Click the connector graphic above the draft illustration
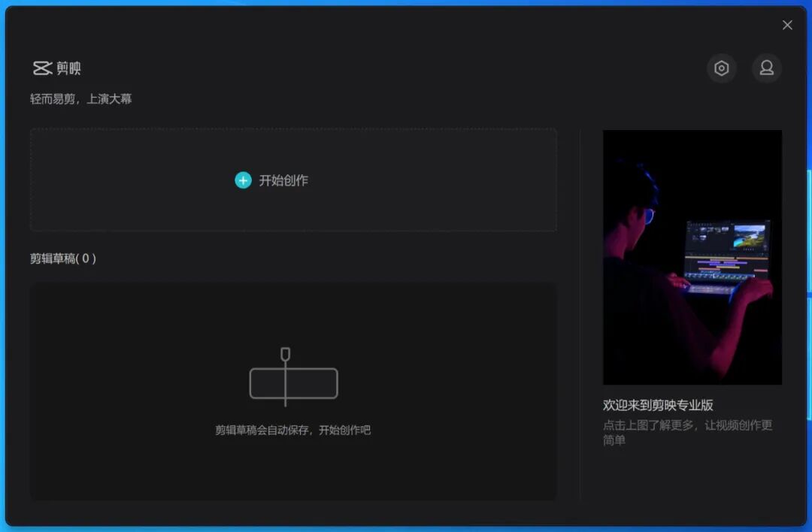This screenshot has height=532, width=812. [284, 355]
